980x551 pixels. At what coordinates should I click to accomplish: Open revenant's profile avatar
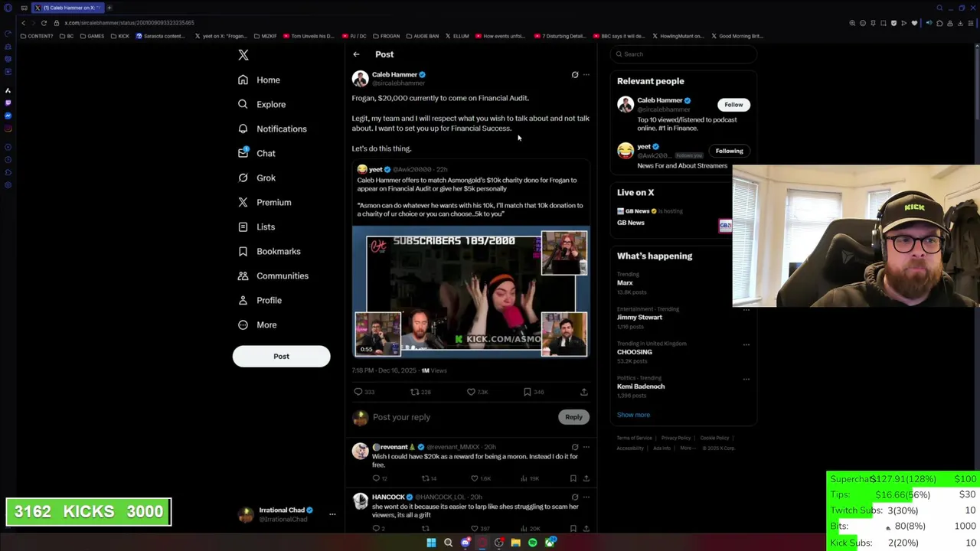(x=360, y=451)
